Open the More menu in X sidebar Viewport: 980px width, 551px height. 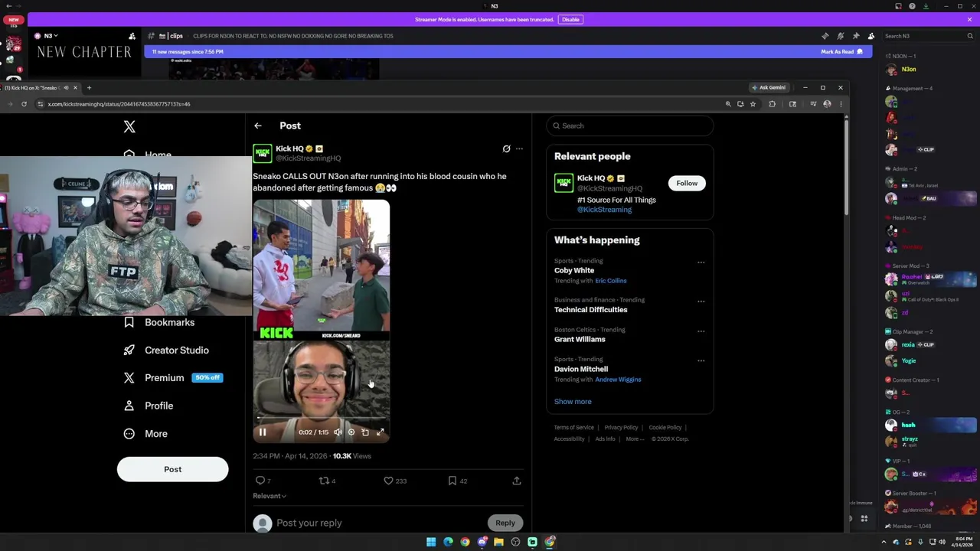pyautogui.click(x=145, y=434)
